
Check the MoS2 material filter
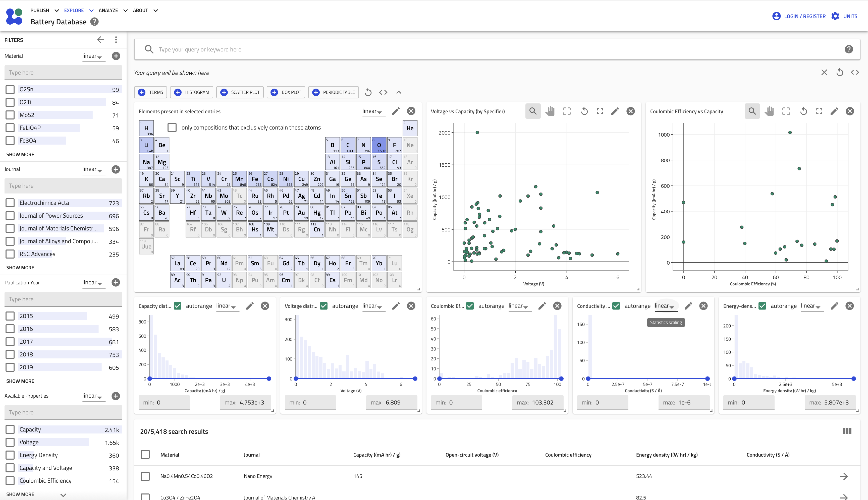click(x=10, y=115)
